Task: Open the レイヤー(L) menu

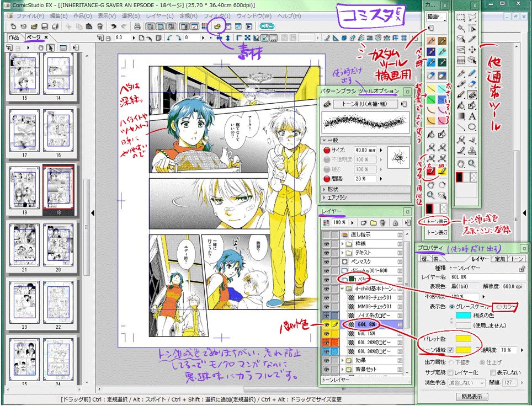Action: pos(159,16)
